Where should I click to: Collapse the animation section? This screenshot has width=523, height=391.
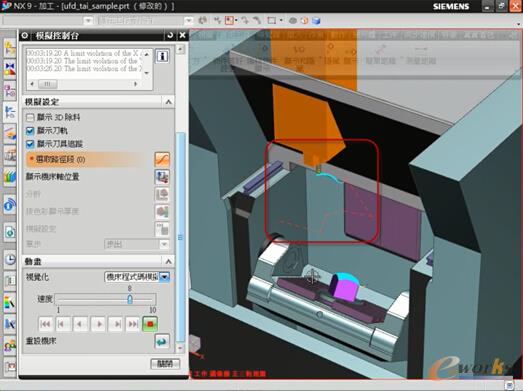168,261
